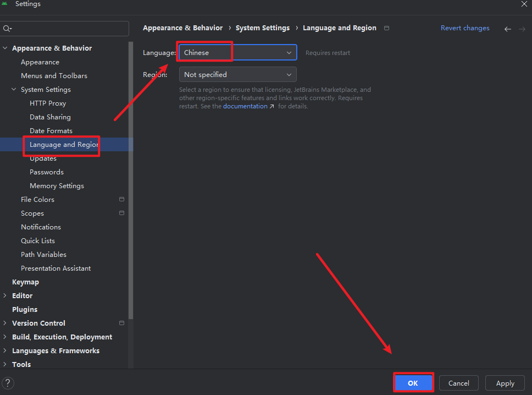Expand the Build, Execution, Deployment section

click(5, 337)
